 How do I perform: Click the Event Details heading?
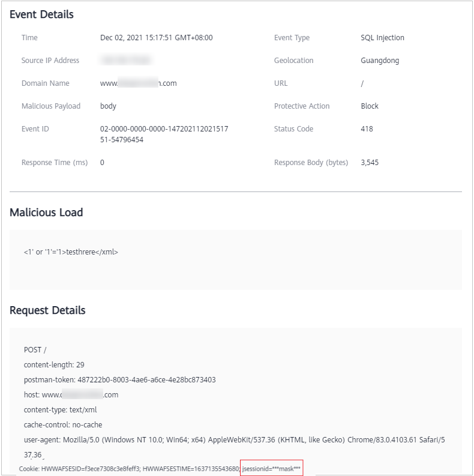(41, 14)
